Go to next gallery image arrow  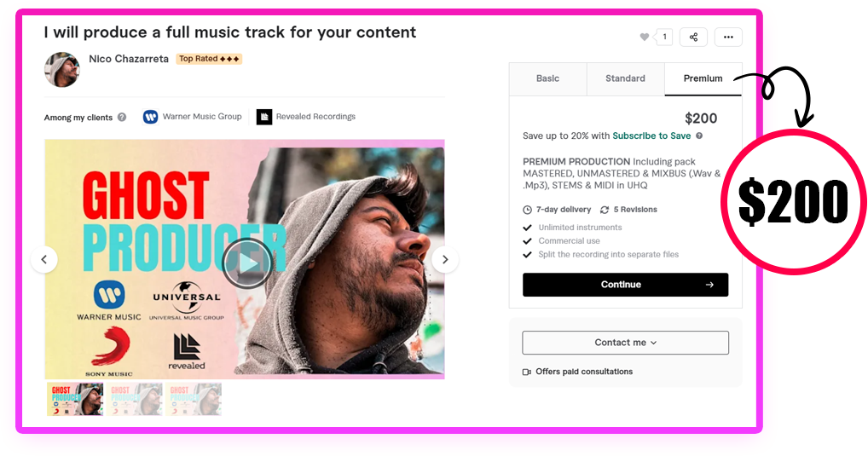point(444,259)
